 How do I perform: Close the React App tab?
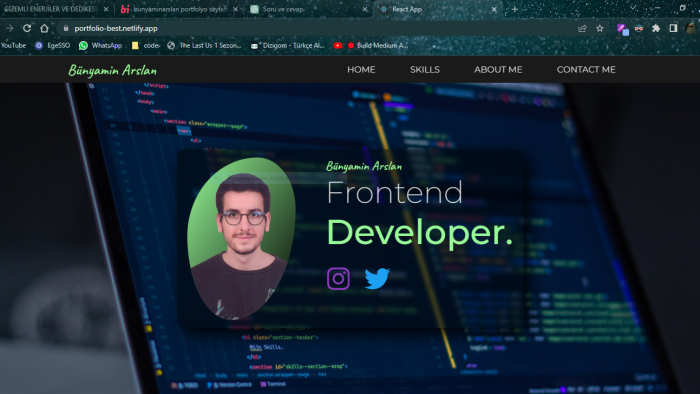(x=494, y=9)
